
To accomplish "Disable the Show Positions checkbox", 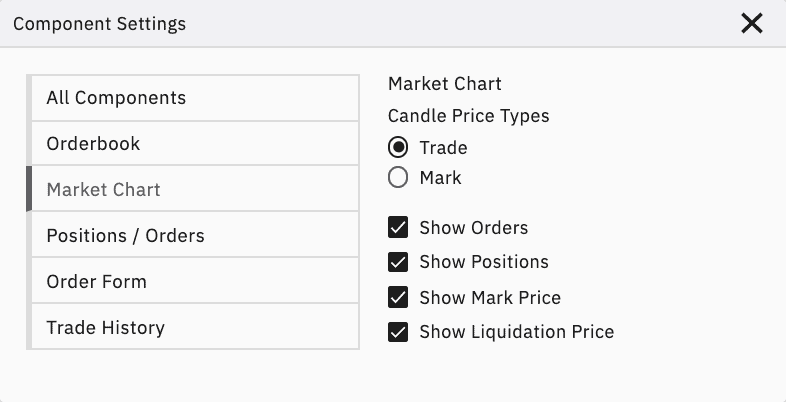I will coord(398,262).
